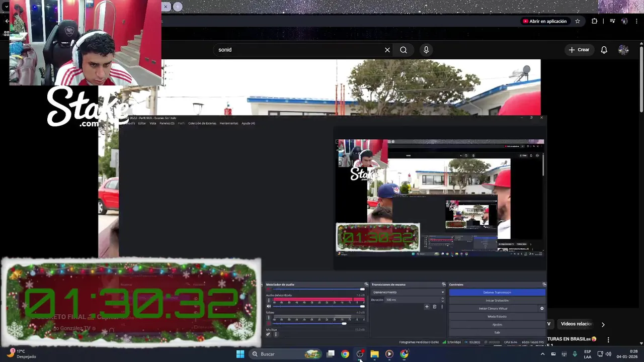Image resolution: width=644 pixels, height=362 pixels.
Task: Open advanced audio properties gear icon
Action: click(268, 334)
